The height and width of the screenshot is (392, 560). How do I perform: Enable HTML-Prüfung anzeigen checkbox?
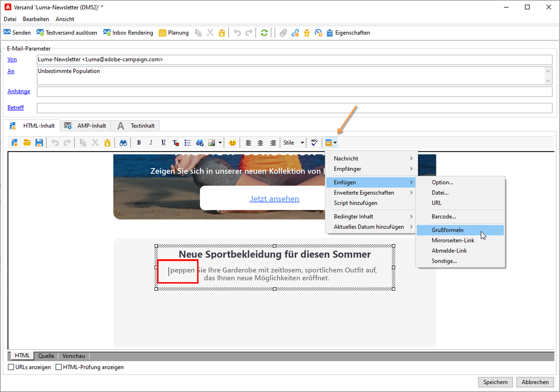coord(59,367)
